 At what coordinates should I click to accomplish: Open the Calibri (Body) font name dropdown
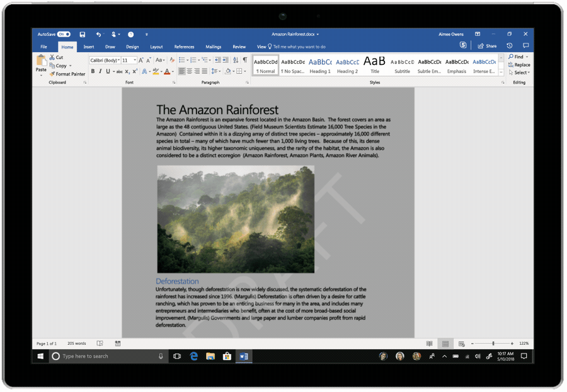click(105, 60)
